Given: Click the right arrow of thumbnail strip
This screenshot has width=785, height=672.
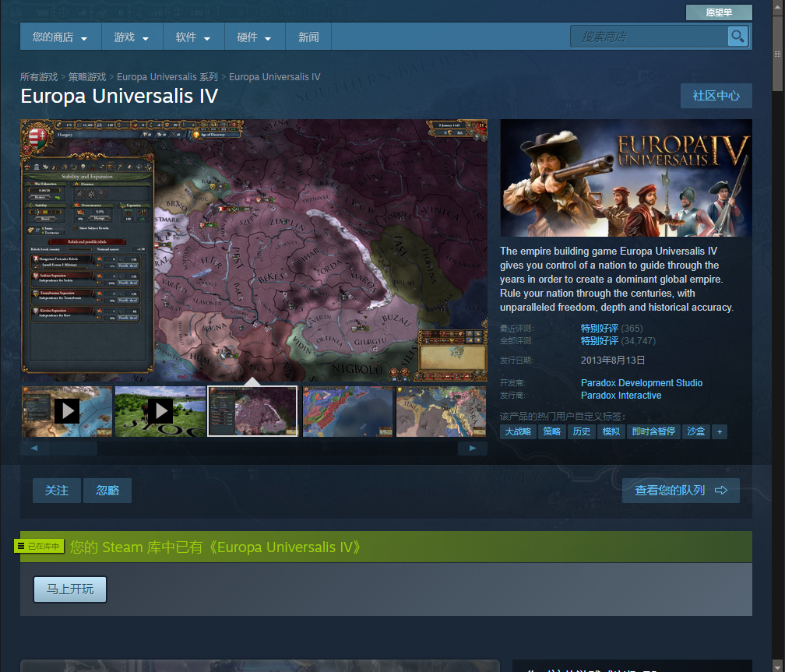Looking at the screenshot, I should coord(472,449).
